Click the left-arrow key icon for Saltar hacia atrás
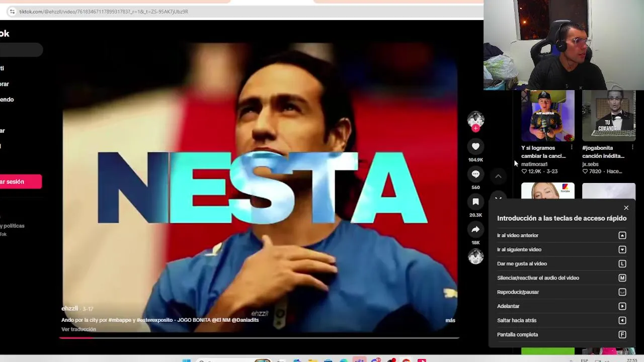Viewport: 644px width, 362px height. pos(622,320)
